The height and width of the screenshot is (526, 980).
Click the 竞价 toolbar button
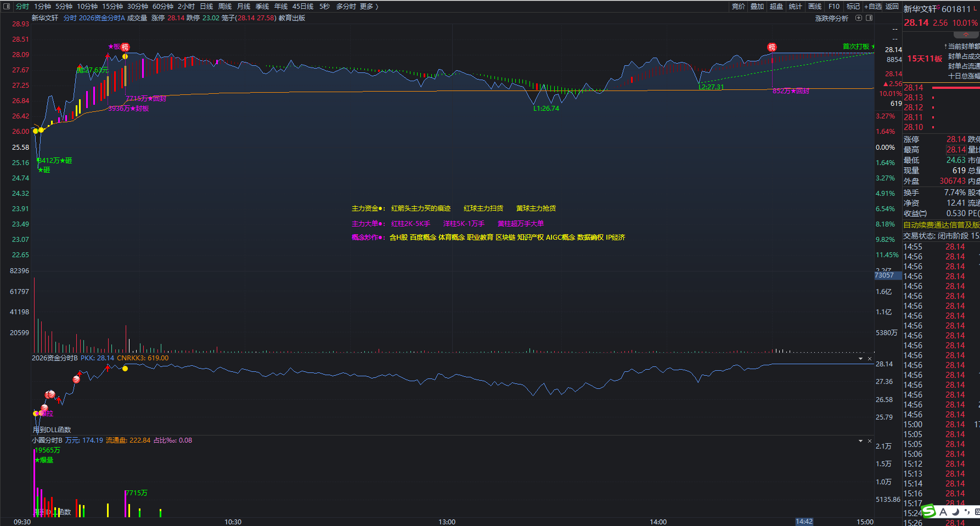739,7
